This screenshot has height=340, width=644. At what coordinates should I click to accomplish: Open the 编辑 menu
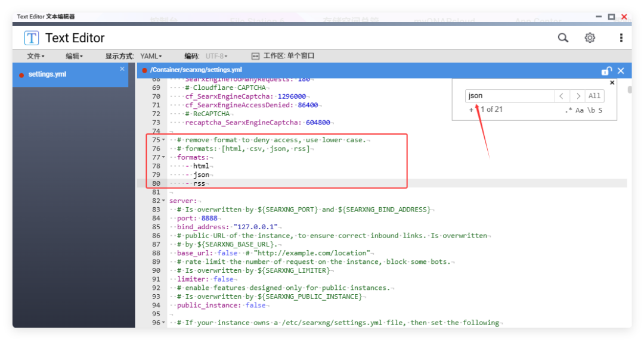74,56
